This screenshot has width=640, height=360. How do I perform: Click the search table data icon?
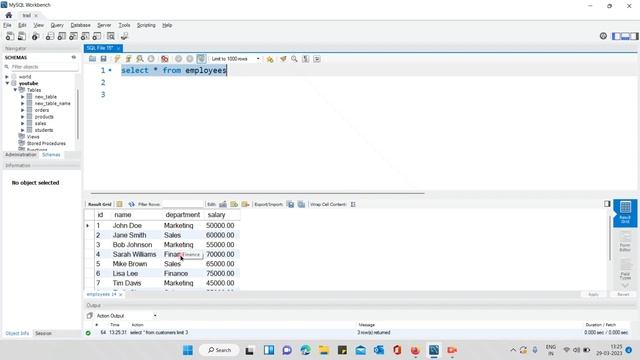(111, 36)
